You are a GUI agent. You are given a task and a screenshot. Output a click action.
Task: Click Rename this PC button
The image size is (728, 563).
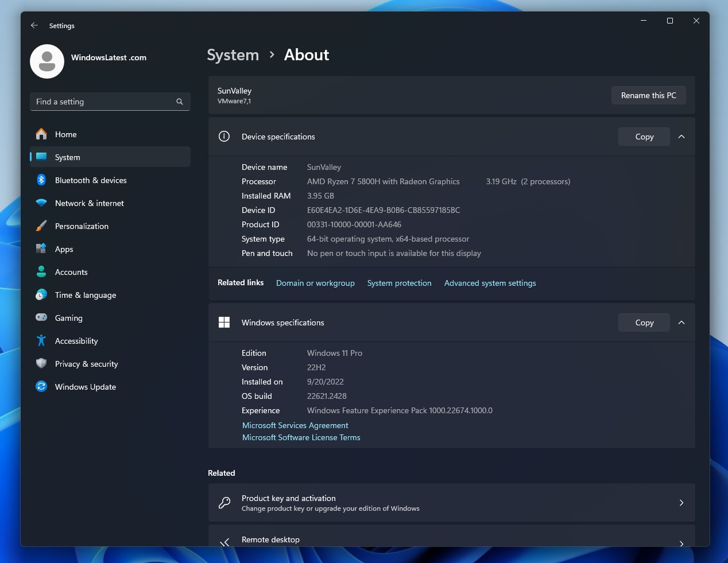click(649, 95)
